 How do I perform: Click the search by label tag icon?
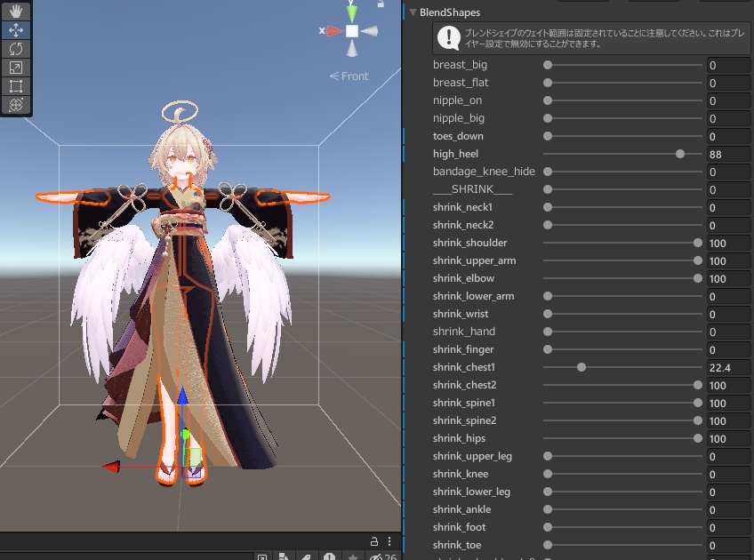(x=306, y=557)
